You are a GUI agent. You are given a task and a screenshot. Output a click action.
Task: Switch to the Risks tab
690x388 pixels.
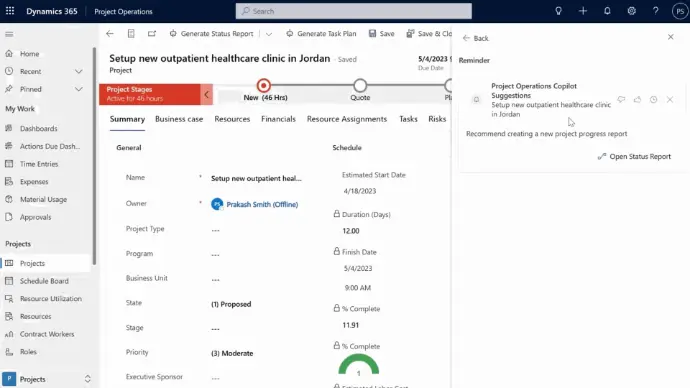coord(437,119)
